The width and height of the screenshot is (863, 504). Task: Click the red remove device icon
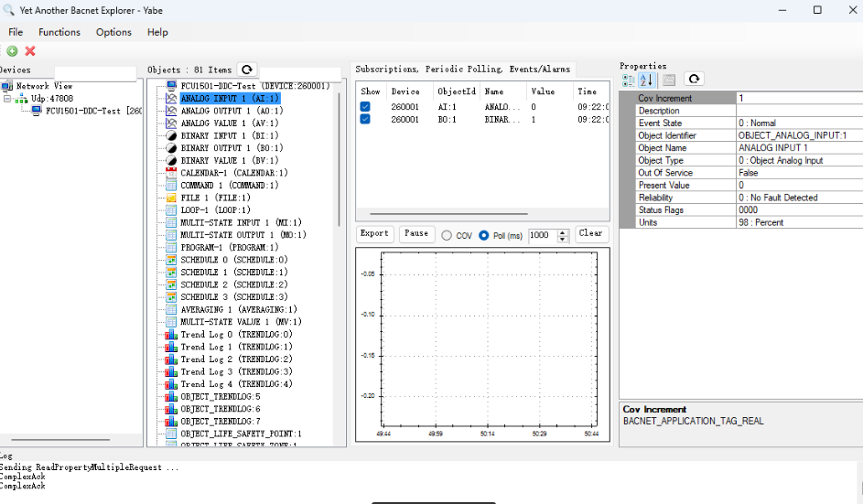click(30, 51)
